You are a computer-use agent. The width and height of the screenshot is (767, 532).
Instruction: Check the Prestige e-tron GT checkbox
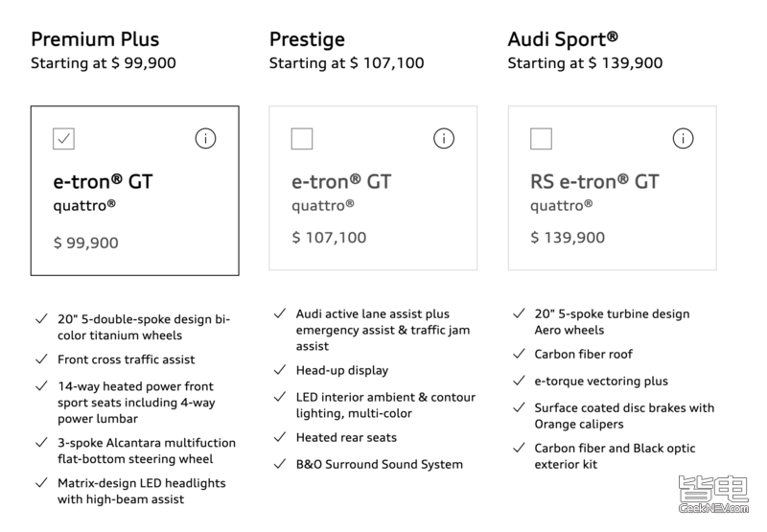[x=302, y=139]
